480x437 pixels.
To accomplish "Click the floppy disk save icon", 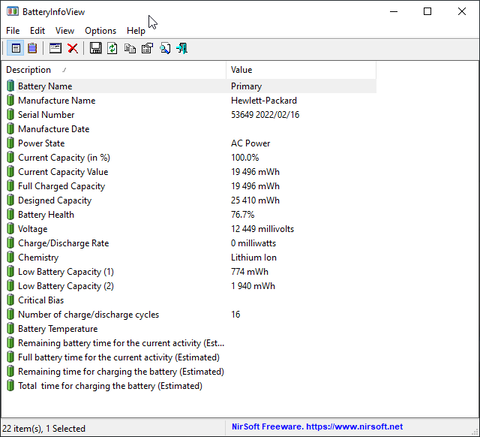I will pyautogui.click(x=96, y=49).
